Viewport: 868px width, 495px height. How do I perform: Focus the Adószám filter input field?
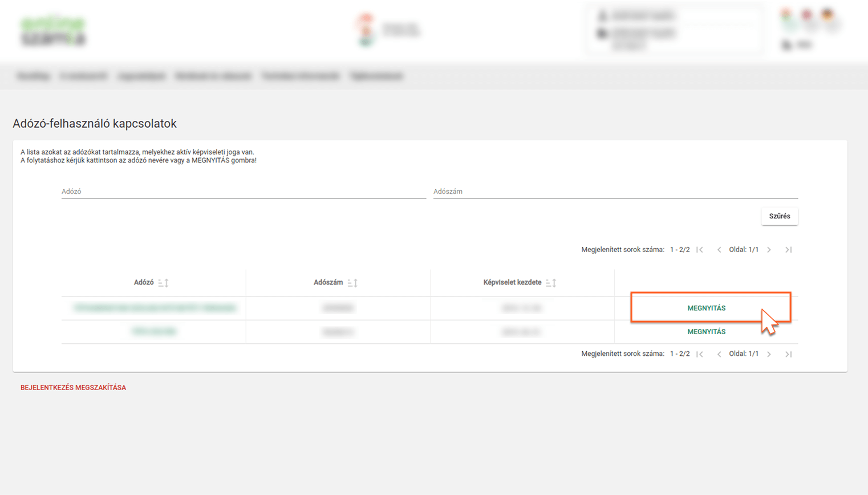click(615, 192)
